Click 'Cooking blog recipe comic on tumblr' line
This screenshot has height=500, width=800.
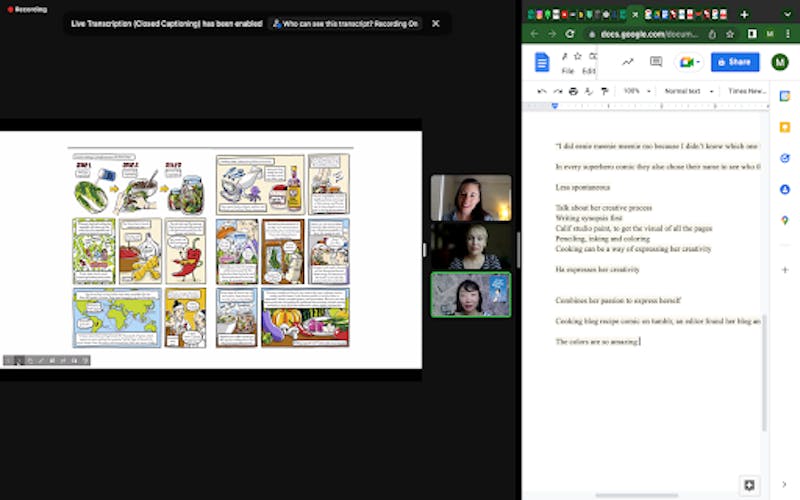(658, 321)
